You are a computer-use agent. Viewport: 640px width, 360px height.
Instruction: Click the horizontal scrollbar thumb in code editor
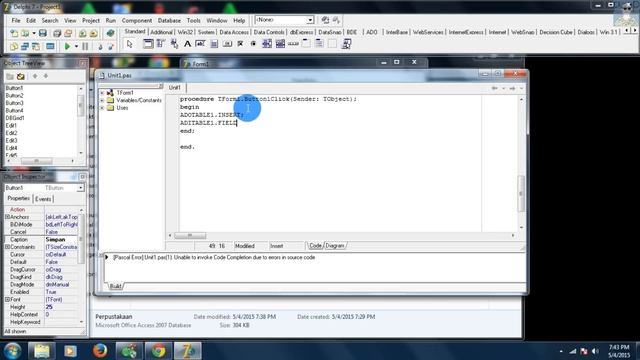(x=190, y=236)
